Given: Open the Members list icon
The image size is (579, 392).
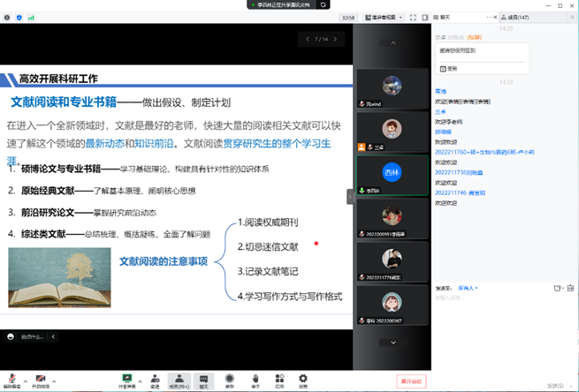Looking at the screenshot, I should 179,378.
